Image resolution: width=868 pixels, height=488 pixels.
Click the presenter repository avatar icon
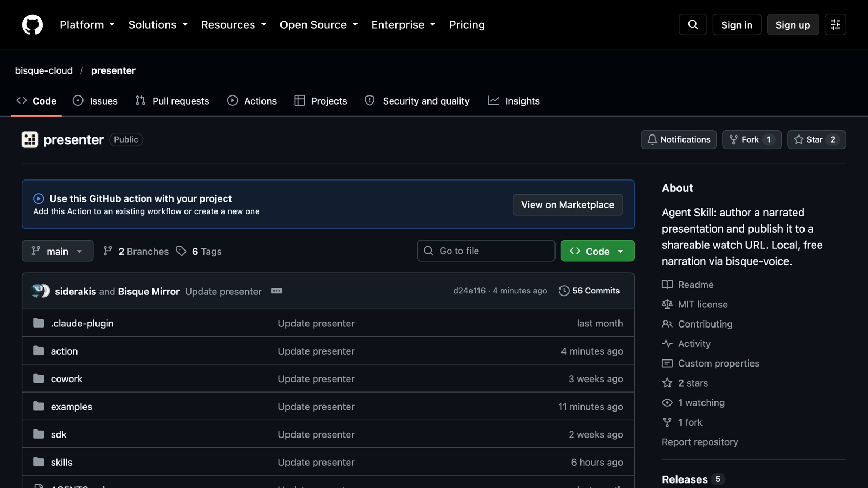pos(30,139)
